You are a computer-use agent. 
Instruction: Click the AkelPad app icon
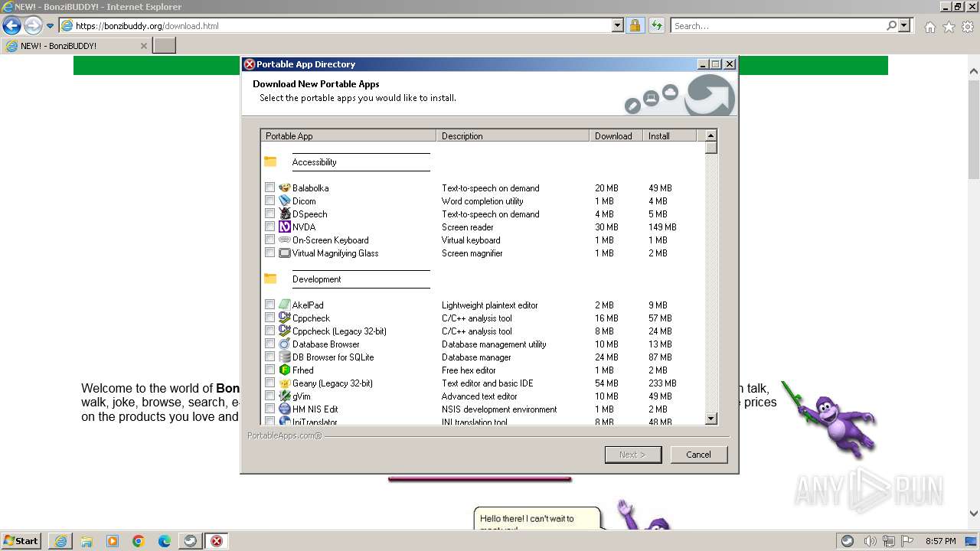[x=284, y=305]
